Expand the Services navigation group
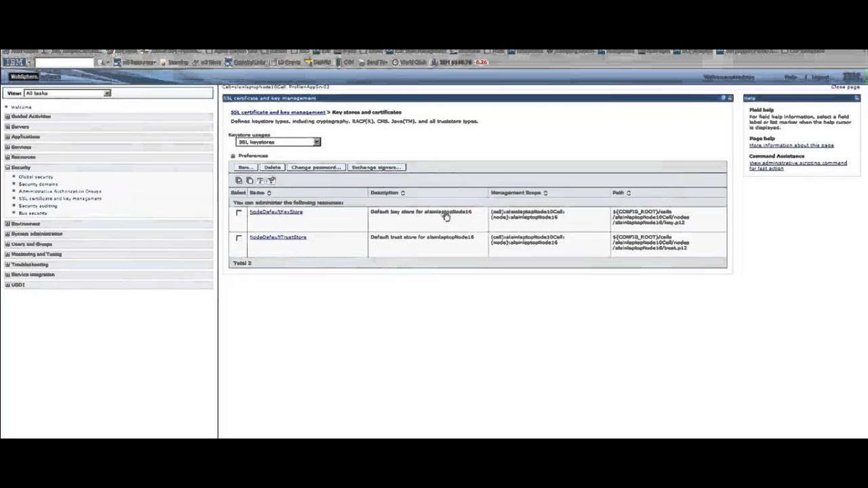868x488 pixels. 7,147
